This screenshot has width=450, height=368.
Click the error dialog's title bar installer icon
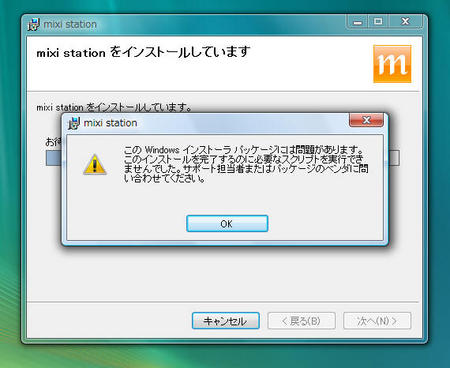pyautogui.click(x=74, y=123)
